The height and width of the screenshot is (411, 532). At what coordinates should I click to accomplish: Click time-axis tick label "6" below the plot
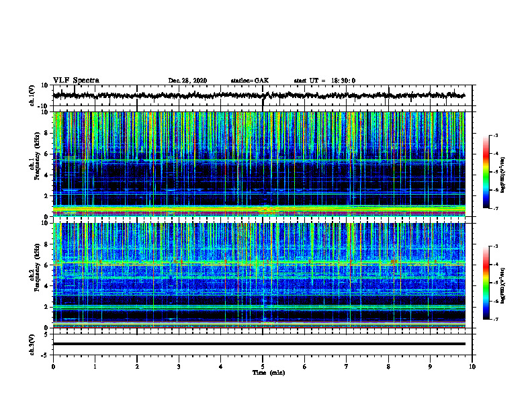pyautogui.click(x=305, y=367)
